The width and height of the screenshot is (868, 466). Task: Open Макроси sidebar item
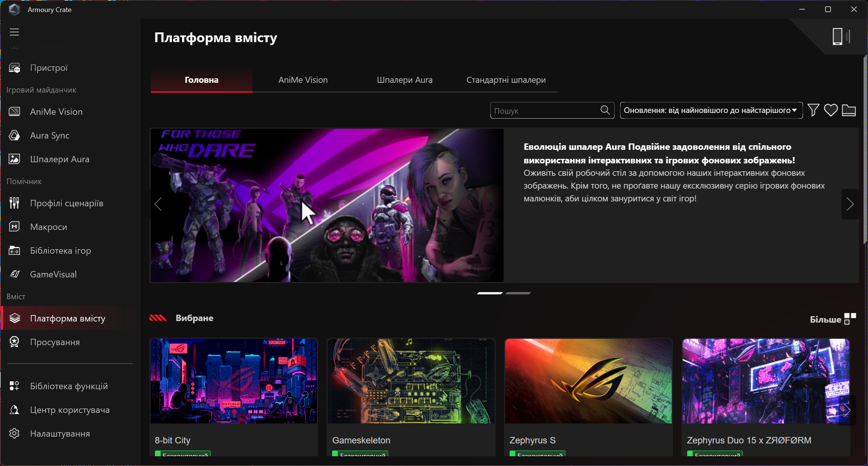point(49,227)
